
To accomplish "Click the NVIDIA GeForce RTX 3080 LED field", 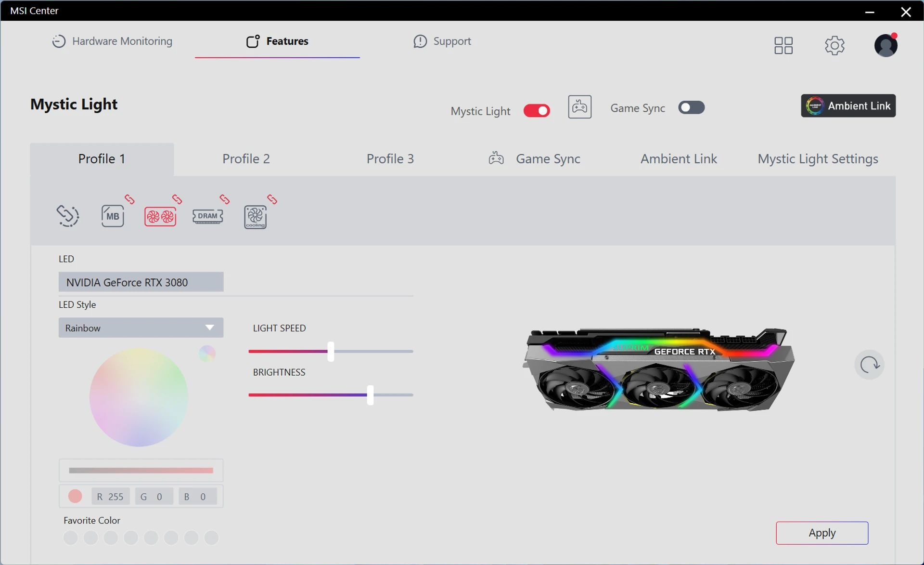I will coord(141,282).
